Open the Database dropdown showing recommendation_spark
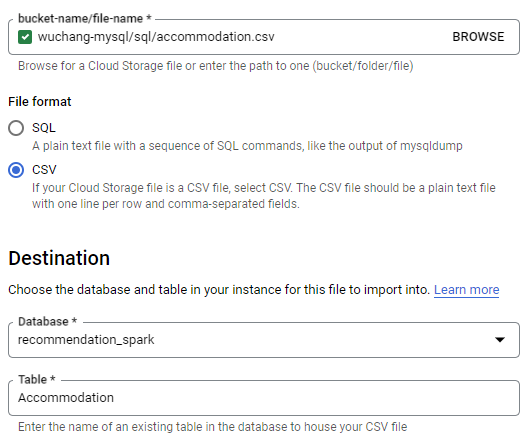Image resolution: width=531 pixels, height=444 pixels. pyautogui.click(x=264, y=340)
